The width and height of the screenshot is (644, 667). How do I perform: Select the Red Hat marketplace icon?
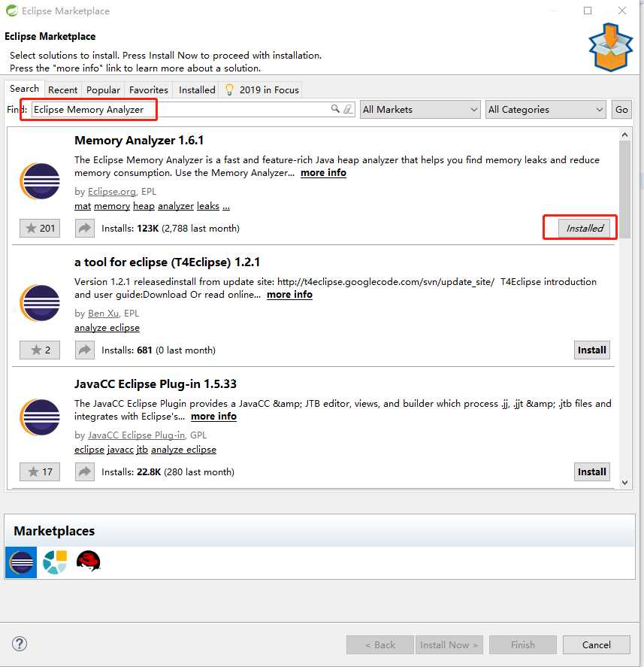[89, 561]
